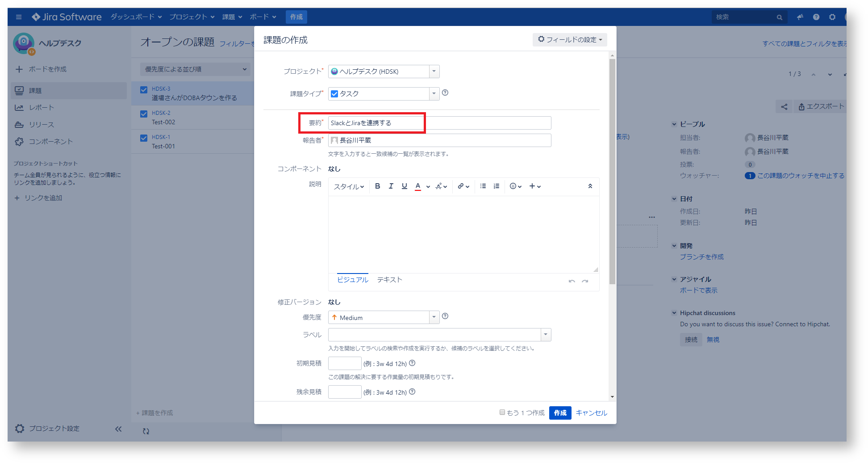Viewport: 868px width, 463px height.
Task: Collapse the ピープル section
Action: point(674,124)
